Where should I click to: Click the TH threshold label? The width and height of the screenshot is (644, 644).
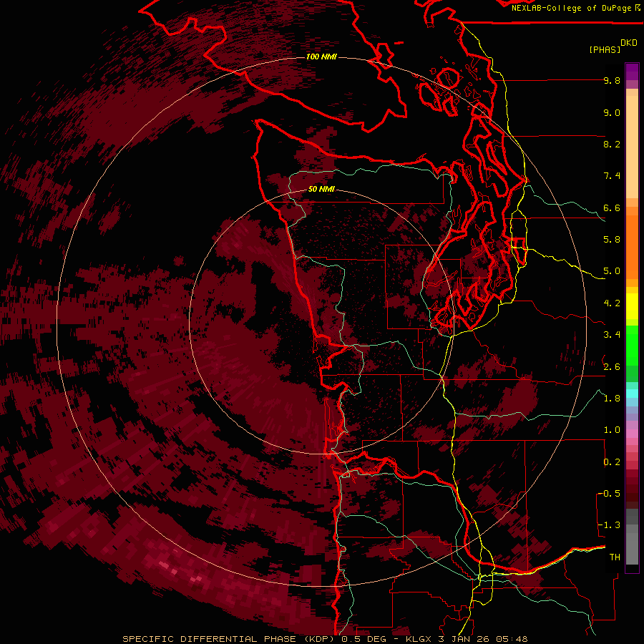tap(615, 557)
